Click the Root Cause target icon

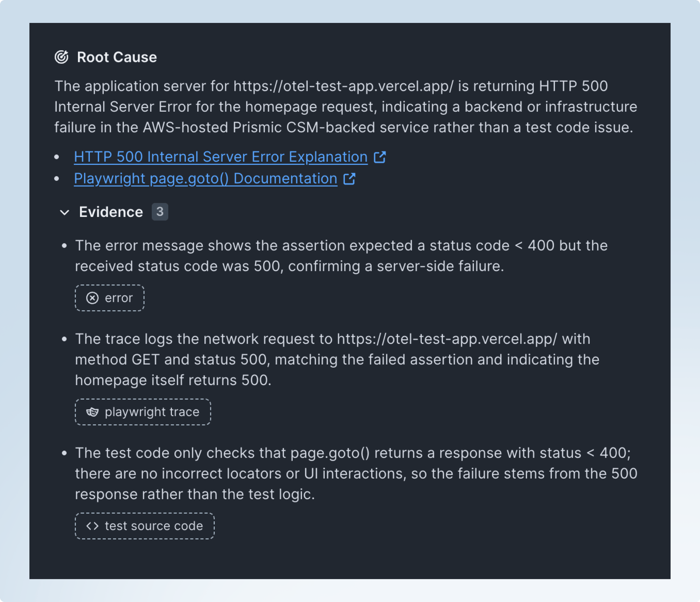point(61,57)
